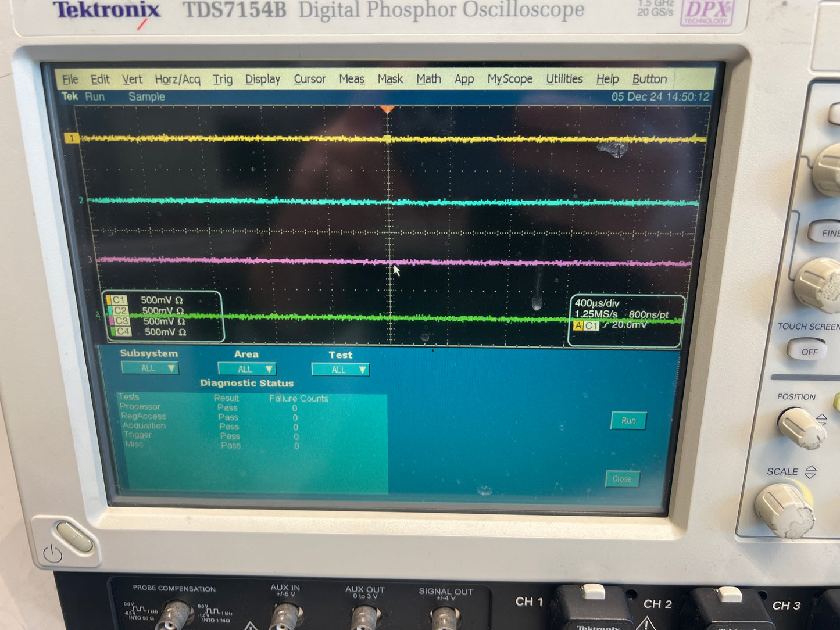Viewport: 840px width, 630px height.
Task: Open the Trig menu
Action: [x=223, y=80]
